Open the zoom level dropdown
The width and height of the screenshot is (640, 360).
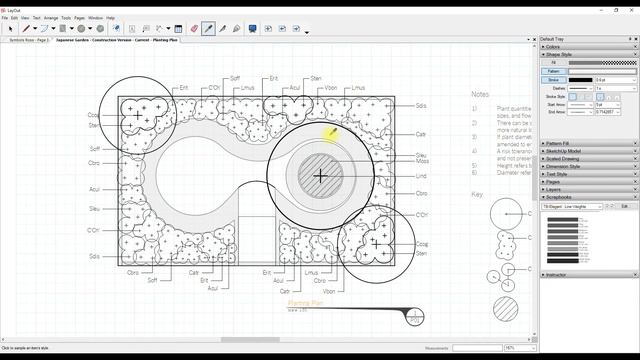pos(520,348)
